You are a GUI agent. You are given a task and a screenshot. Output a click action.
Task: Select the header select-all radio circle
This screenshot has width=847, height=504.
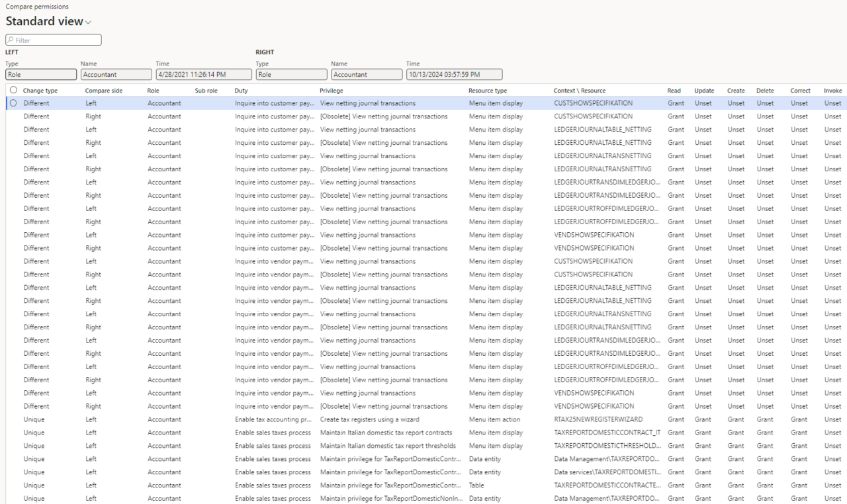click(13, 90)
